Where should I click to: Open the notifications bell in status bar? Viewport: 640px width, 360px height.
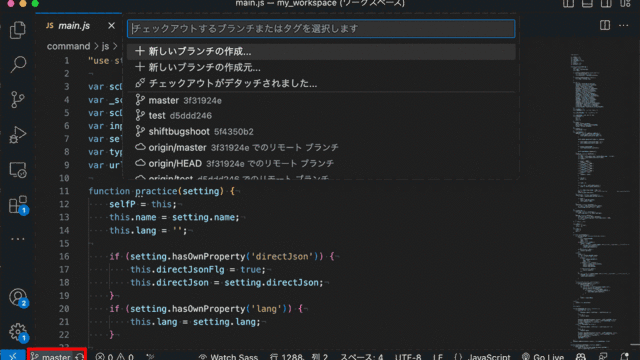tap(624, 357)
